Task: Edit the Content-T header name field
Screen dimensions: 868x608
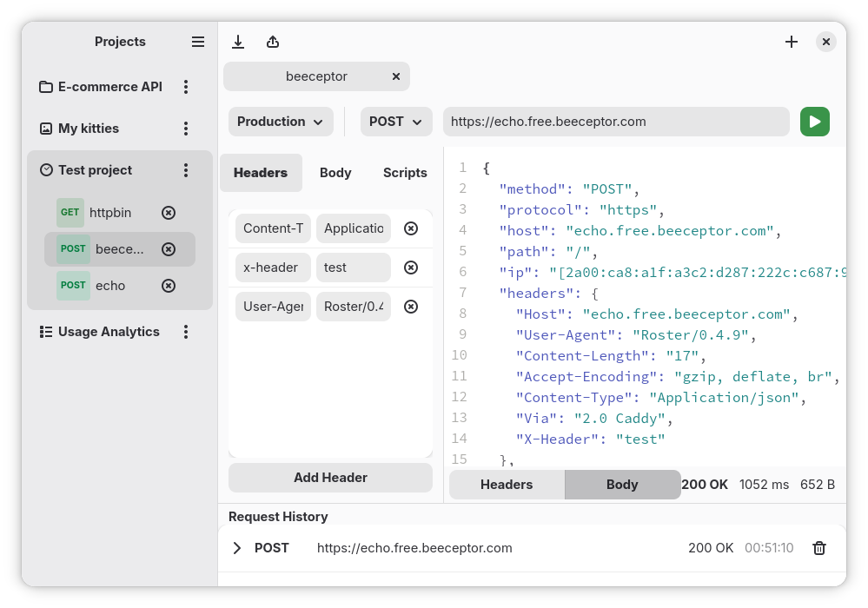Action: 273,228
